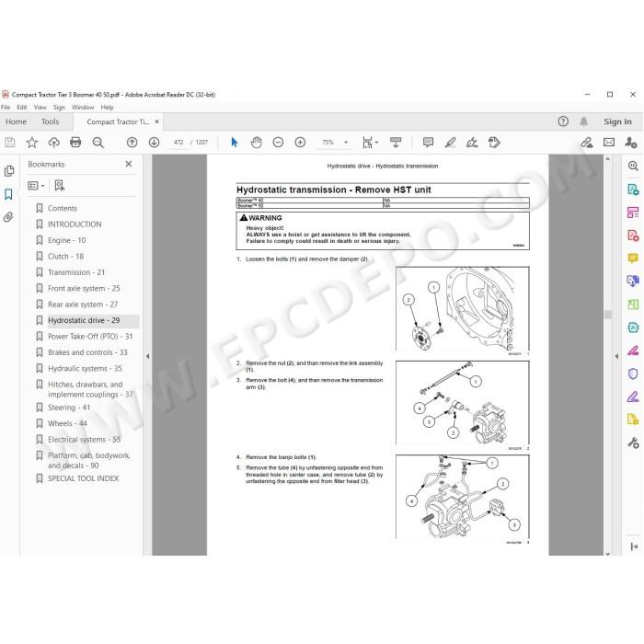The width and height of the screenshot is (644, 644).
Task: Collapse the left navigation pane arrow
Action: click(147, 356)
